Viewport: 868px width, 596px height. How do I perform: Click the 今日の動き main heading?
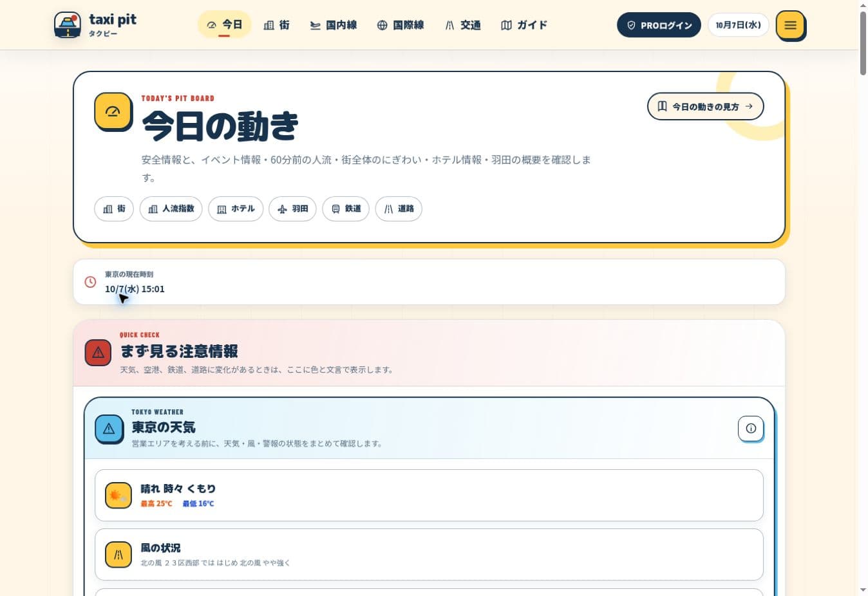tap(220, 126)
